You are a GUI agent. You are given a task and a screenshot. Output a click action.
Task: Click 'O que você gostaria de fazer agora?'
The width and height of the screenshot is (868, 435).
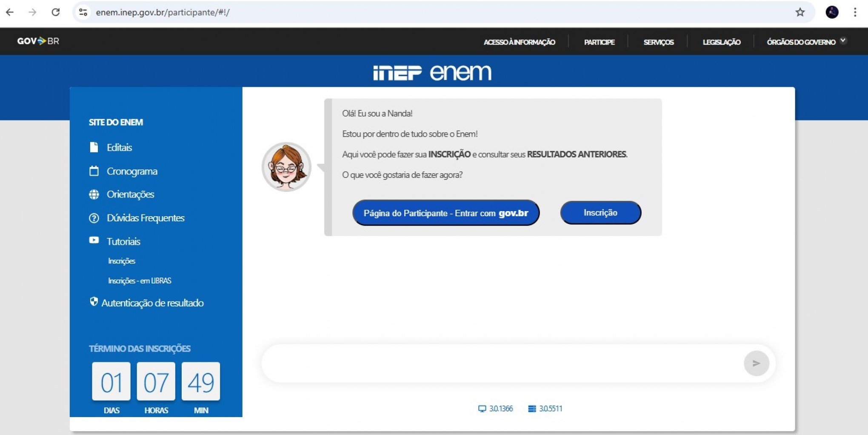[x=402, y=175]
